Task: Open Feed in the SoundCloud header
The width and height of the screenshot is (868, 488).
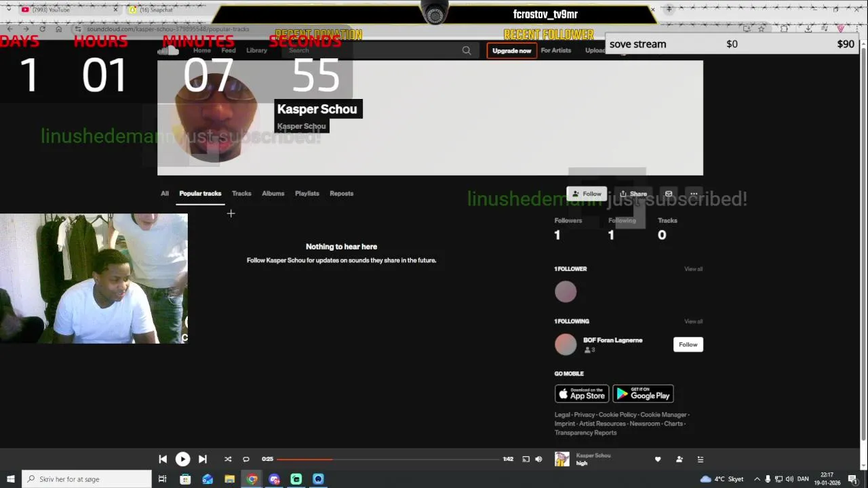Action: point(229,50)
